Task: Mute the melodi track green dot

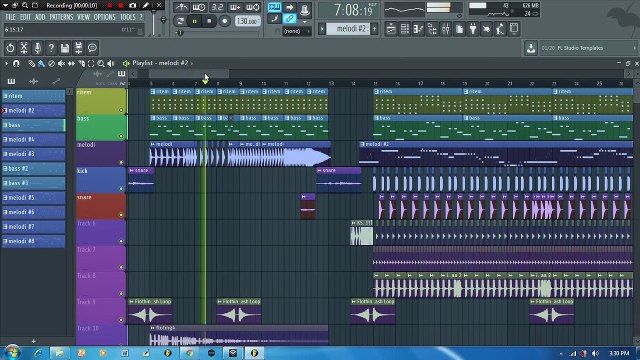Action: coord(121,162)
